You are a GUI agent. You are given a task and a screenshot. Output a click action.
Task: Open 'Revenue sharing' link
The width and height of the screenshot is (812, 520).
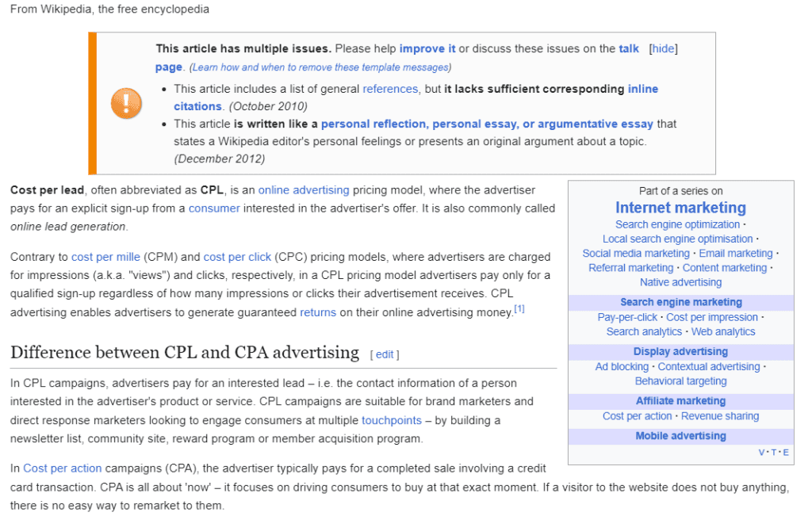coord(720,416)
